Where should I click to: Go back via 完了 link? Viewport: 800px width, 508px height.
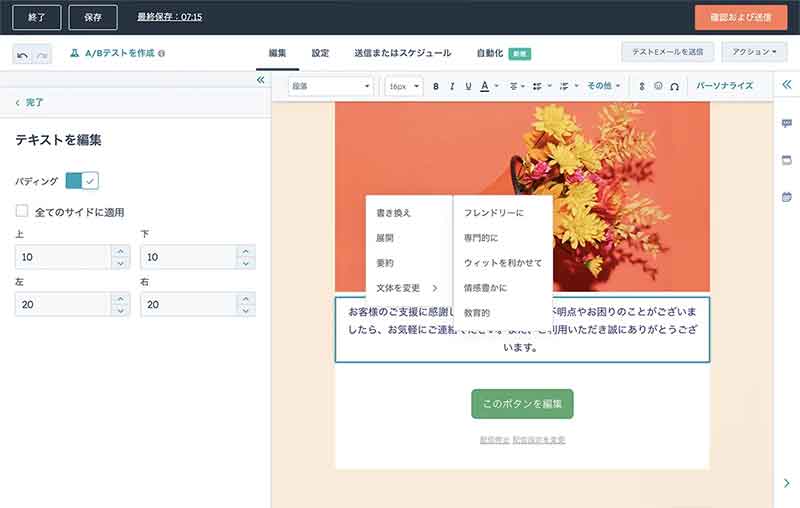(30, 103)
